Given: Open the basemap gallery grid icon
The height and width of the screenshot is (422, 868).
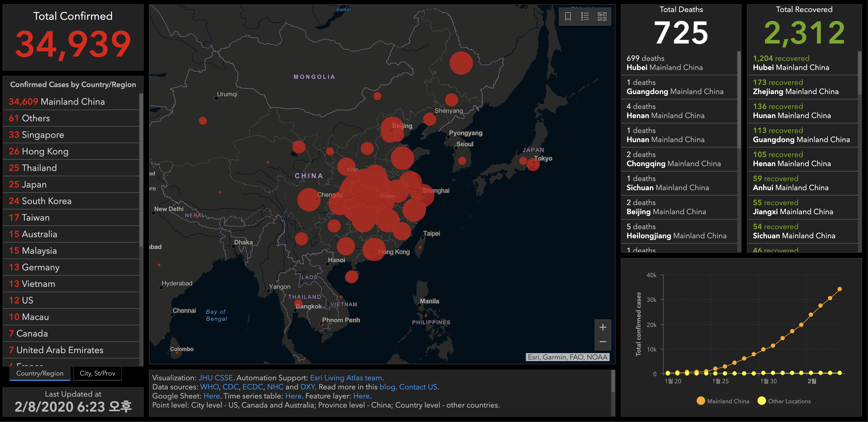Looking at the screenshot, I should pos(602,17).
